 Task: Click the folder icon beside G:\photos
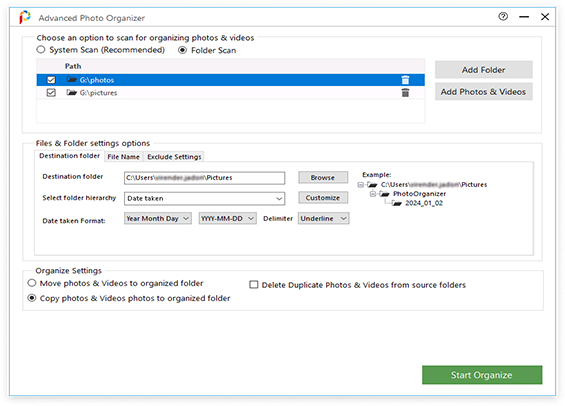[x=72, y=80]
